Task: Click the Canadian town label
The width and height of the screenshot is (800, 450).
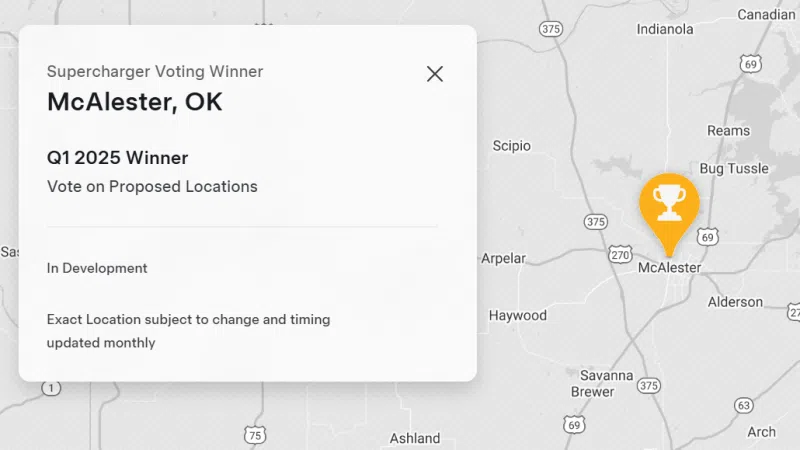Action: 766,15
